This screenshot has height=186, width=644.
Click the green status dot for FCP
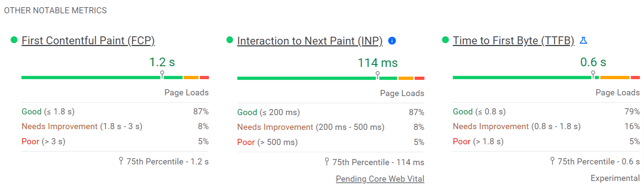tap(14, 40)
